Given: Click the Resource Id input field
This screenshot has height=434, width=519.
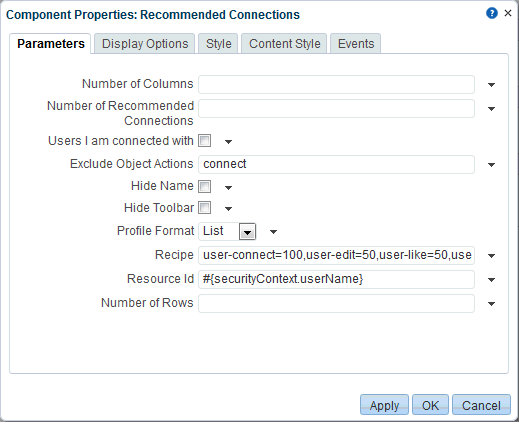Looking at the screenshot, I should tap(336, 279).
